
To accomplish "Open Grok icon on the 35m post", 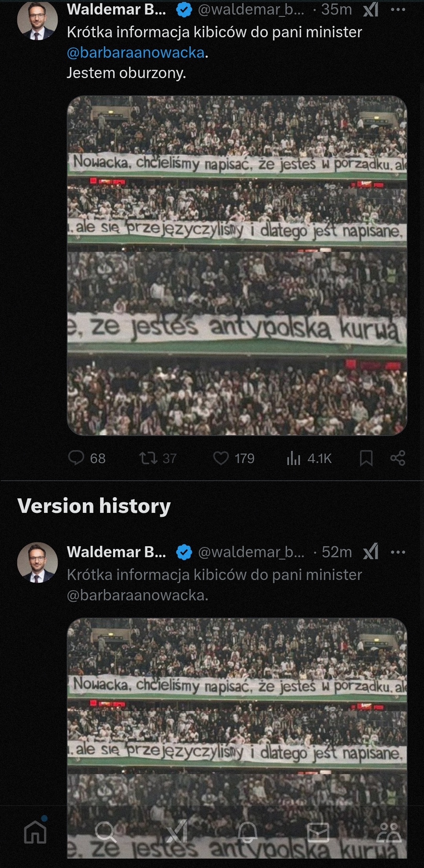I will [x=371, y=10].
